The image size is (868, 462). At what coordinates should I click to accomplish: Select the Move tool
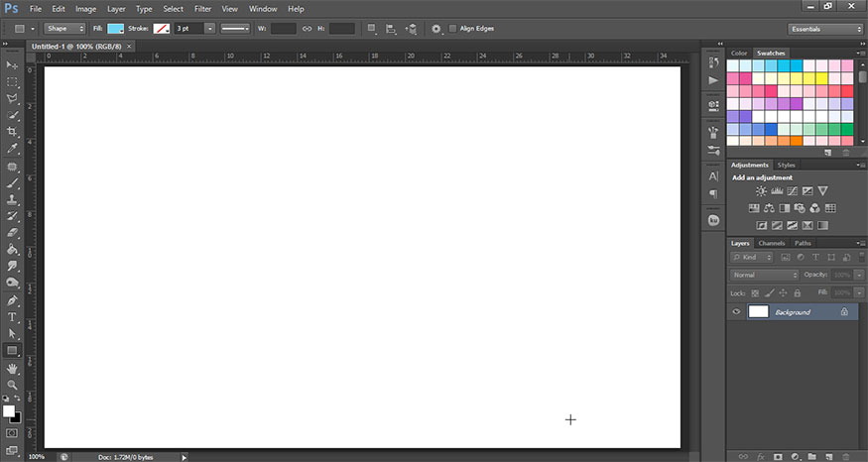(x=13, y=64)
